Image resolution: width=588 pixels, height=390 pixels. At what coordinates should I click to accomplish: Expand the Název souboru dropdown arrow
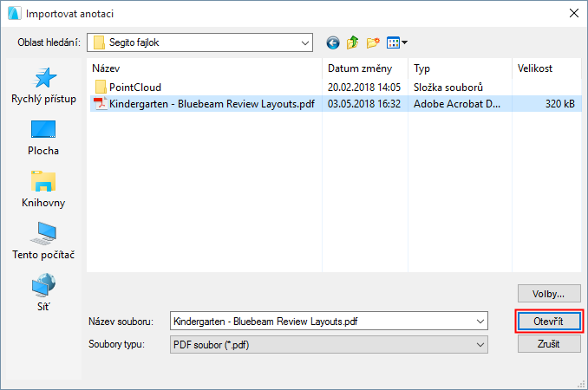pyautogui.click(x=480, y=321)
